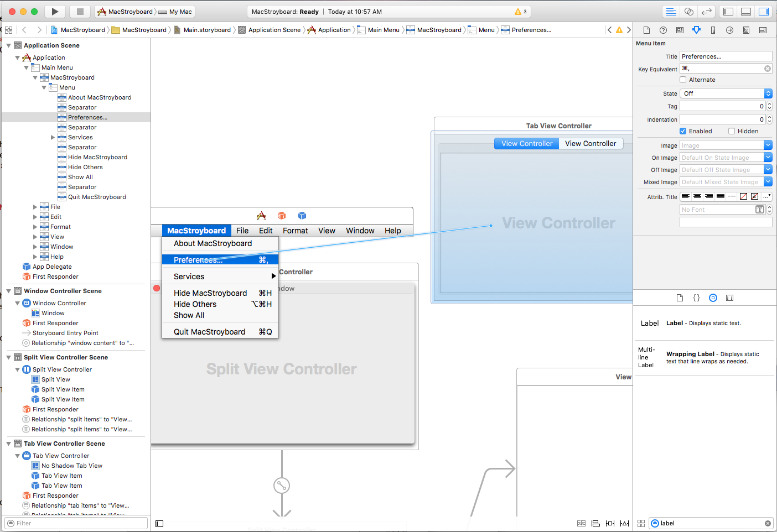Open the On Image dropdown arrow
Viewport: 777px width, 532px height.
tap(768, 157)
